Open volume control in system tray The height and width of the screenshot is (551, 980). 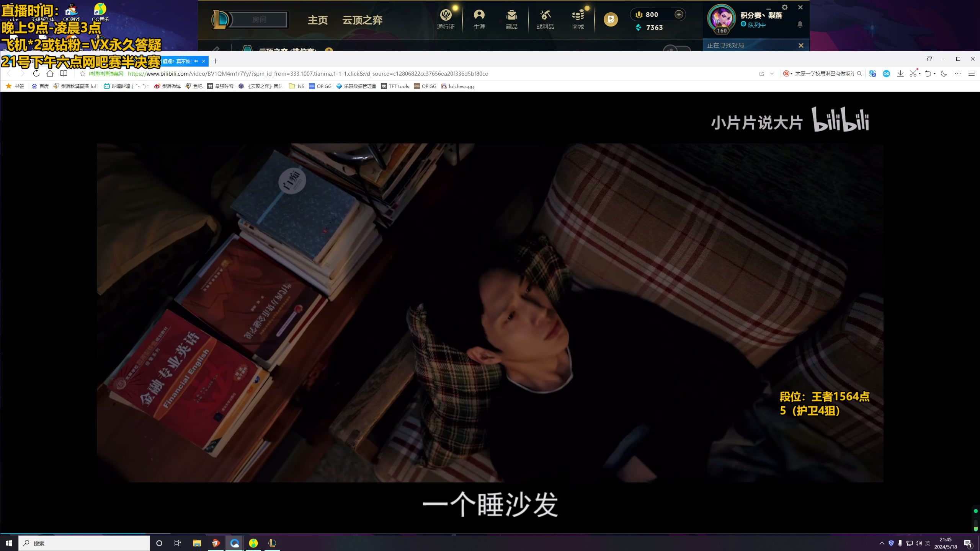(919, 543)
